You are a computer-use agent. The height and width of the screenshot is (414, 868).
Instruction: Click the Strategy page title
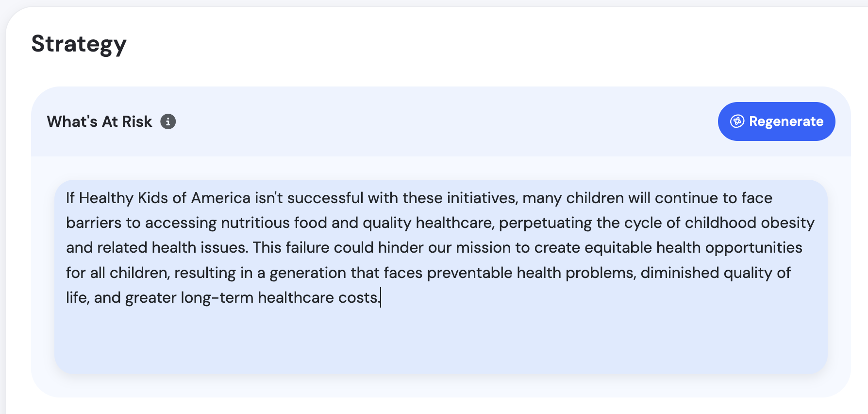point(79,44)
